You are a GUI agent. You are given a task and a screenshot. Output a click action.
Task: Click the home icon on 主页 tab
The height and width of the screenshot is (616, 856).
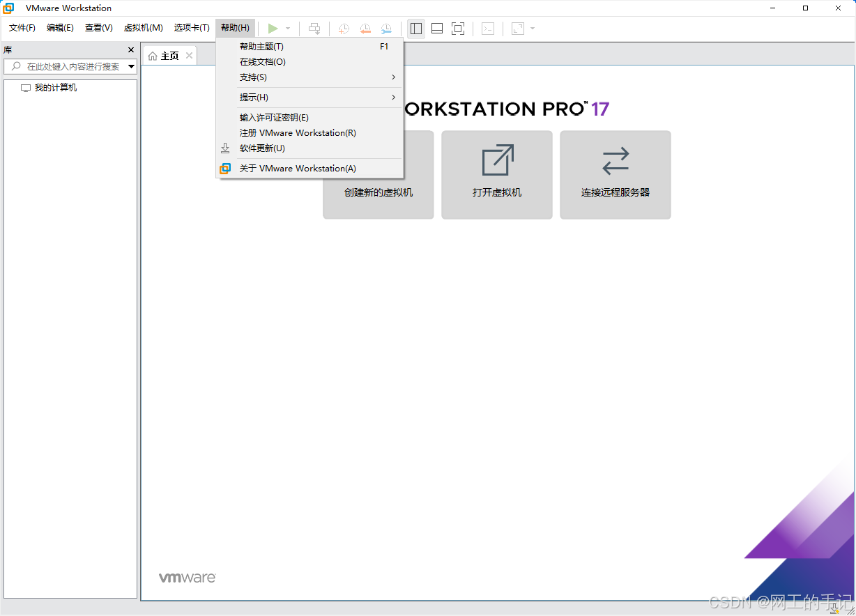pos(153,56)
